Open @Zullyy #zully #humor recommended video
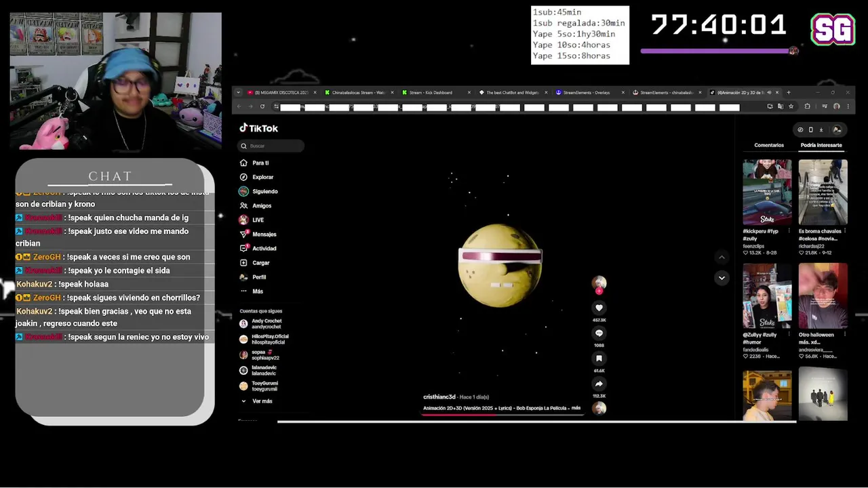The image size is (868, 488). [767, 296]
